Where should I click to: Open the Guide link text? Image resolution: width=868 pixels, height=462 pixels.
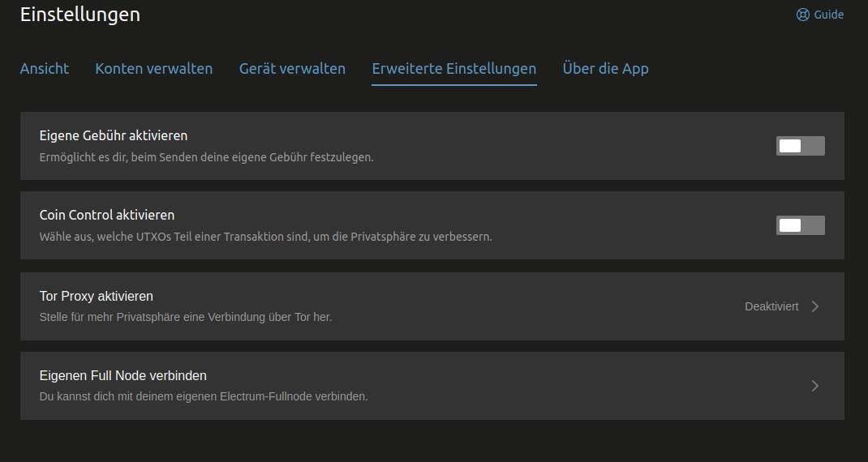pos(828,15)
